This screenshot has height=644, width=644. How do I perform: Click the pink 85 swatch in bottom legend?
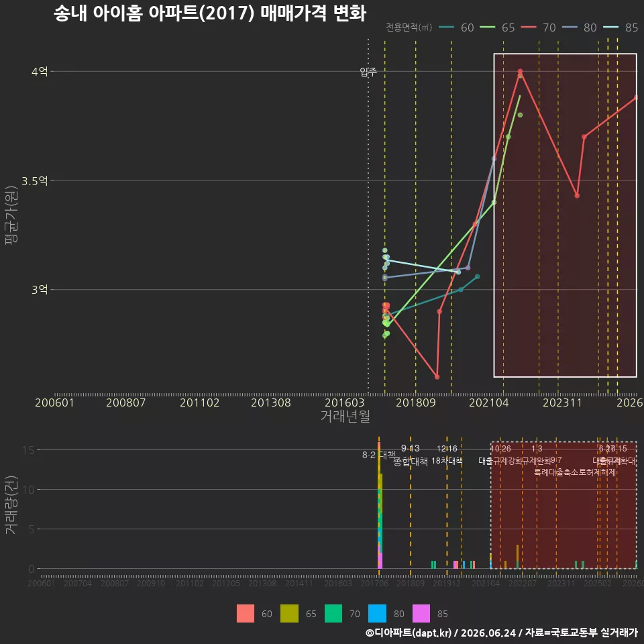tap(421, 614)
